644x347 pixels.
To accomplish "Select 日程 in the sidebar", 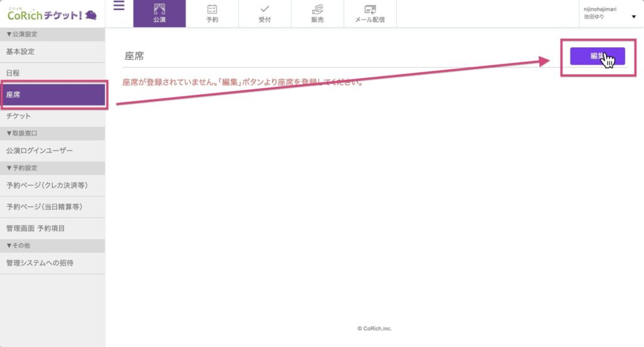I will point(13,74).
